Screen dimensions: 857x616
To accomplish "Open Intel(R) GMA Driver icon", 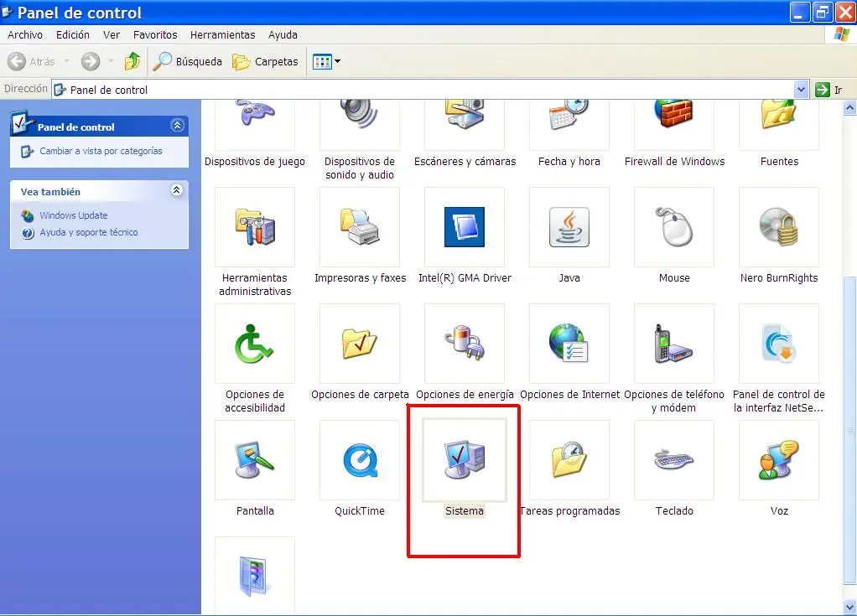I will (465, 226).
